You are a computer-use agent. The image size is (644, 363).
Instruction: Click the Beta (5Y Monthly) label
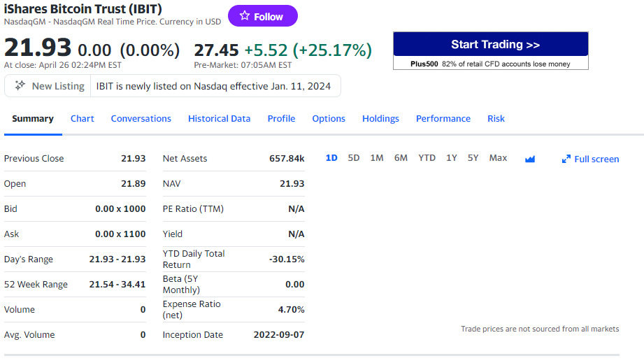click(x=181, y=284)
